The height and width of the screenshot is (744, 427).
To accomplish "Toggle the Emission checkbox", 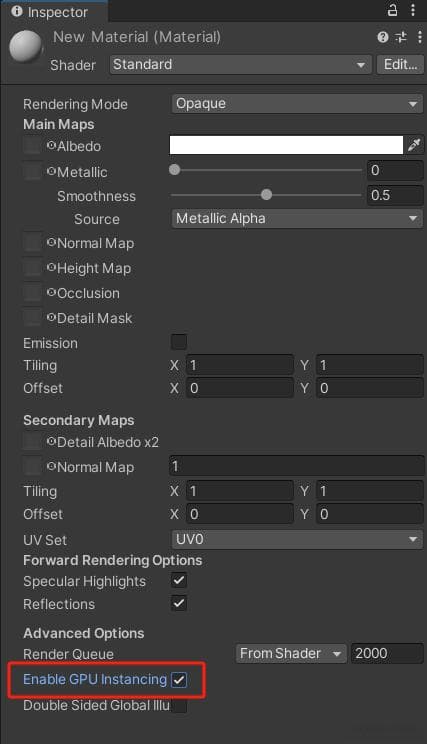I will click(179, 342).
